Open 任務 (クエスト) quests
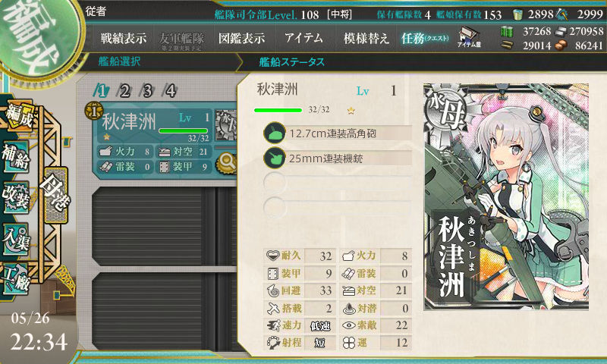This screenshot has height=364, width=607. pos(425,38)
